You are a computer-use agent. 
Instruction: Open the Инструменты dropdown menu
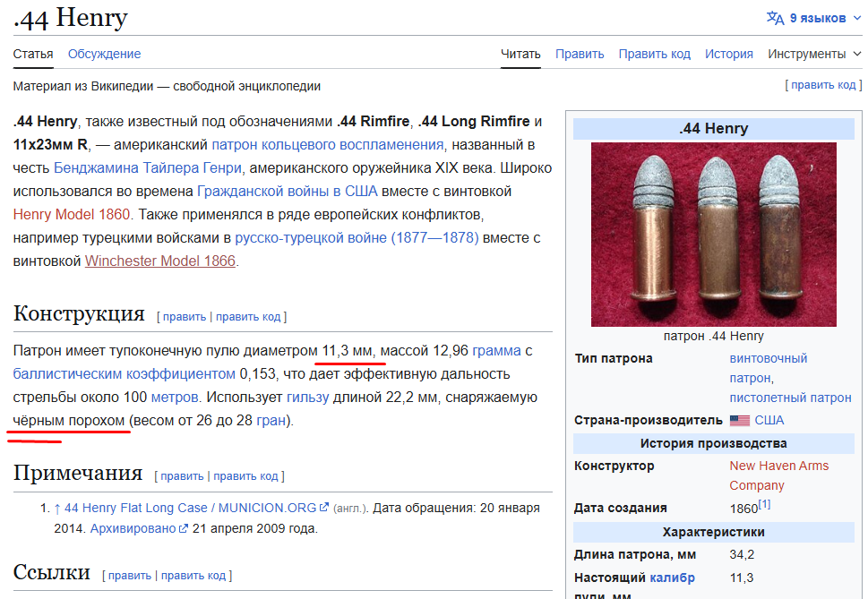tap(814, 55)
